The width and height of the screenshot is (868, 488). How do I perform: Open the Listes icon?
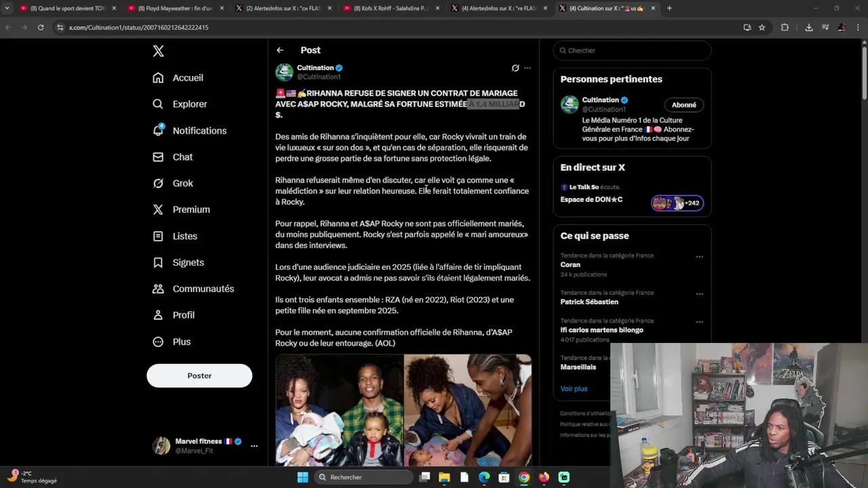(x=158, y=236)
